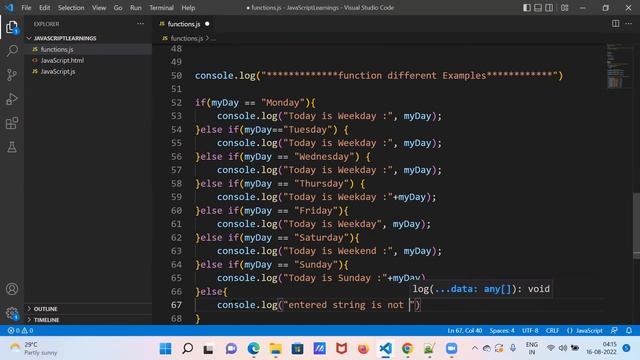This screenshot has height=360, width=640.
Task: Open the Run and Debug view
Action: (x=12, y=99)
